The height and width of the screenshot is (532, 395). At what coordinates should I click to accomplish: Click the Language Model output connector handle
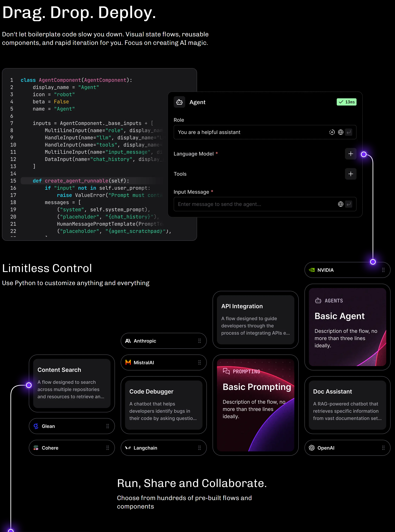364,154
